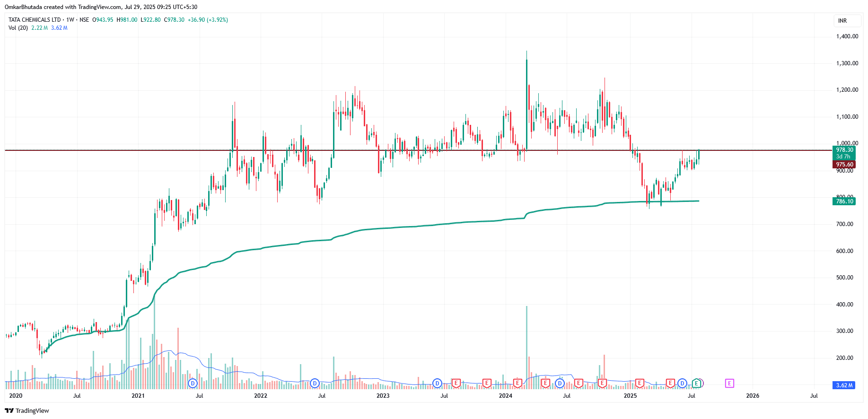Click the red 975.60 horizontal line label
The width and height of the screenshot is (868, 419).
[x=844, y=165]
